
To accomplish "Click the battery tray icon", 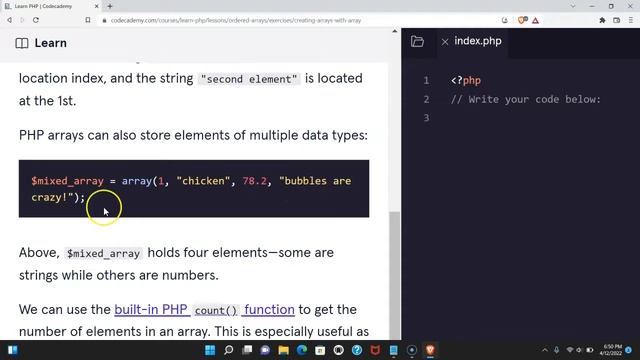I will click(x=590, y=350).
